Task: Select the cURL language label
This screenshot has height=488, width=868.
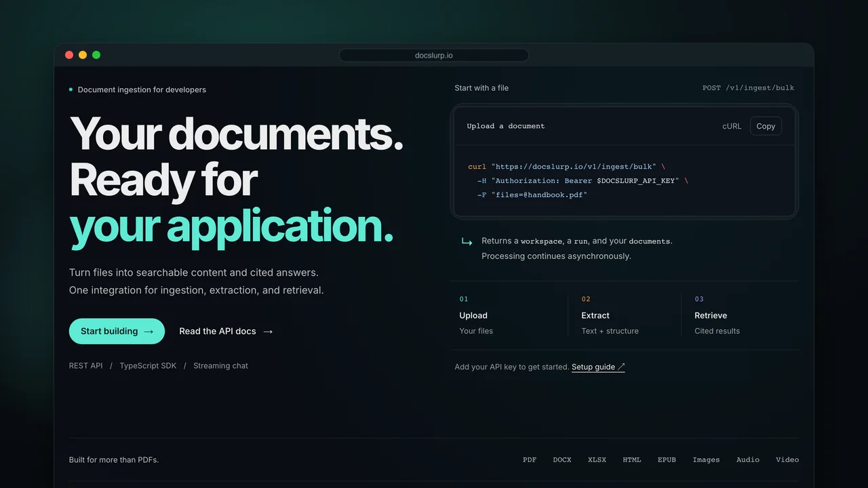Action: point(732,126)
